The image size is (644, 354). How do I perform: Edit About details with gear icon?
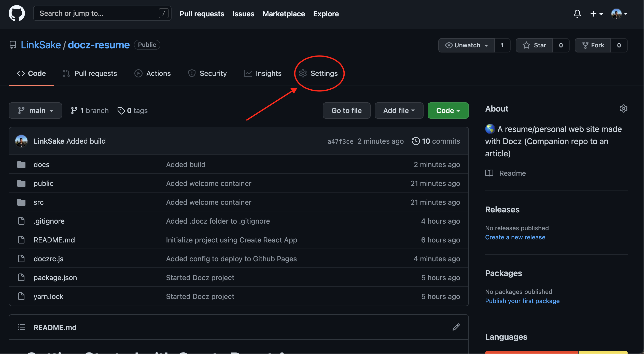[x=623, y=108]
